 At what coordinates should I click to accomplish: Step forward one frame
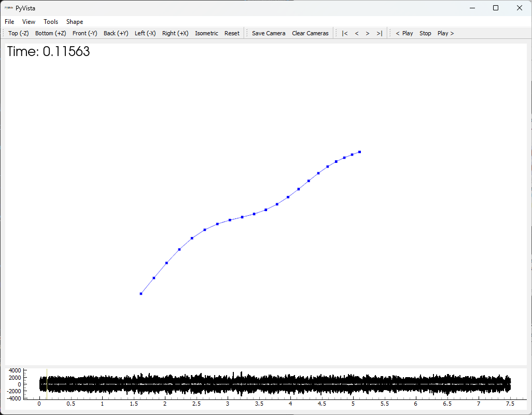pos(368,33)
